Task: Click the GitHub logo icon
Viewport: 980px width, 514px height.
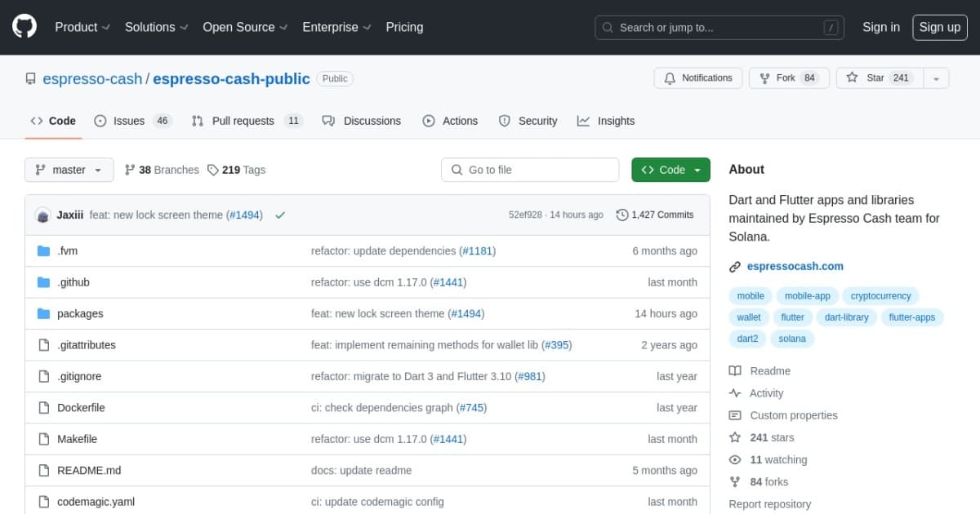Action: [x=24, y=27]
